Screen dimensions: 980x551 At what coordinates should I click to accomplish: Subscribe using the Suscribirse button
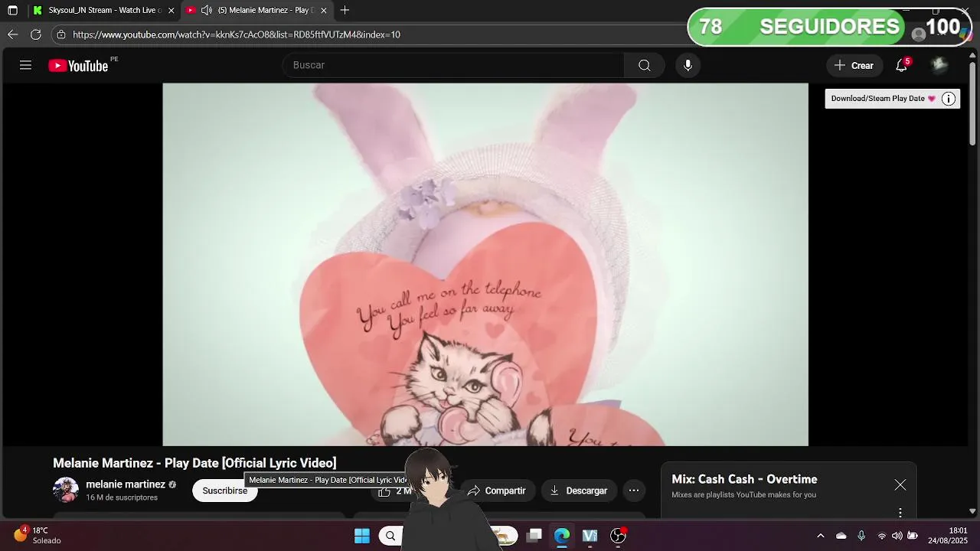[x=225, y=491]
